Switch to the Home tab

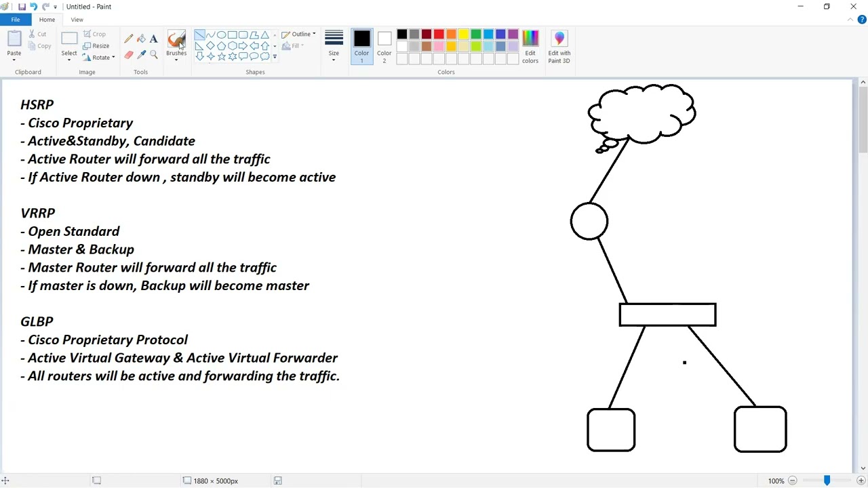click(47, 20)
